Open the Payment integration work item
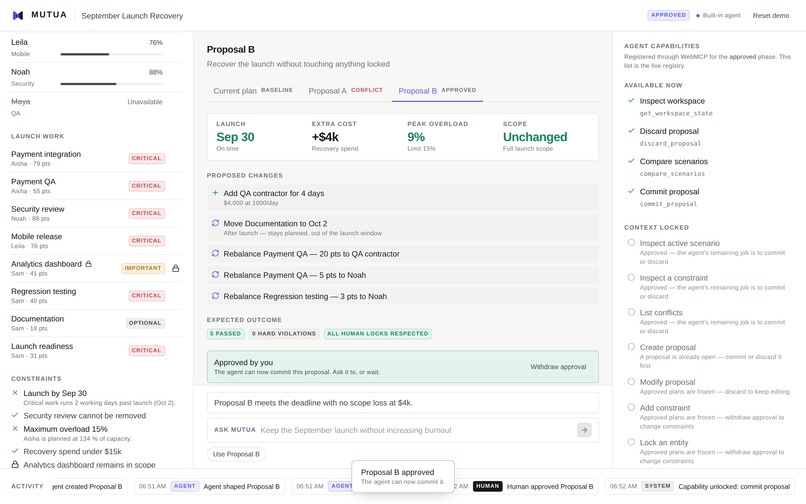 pos(96,158)
